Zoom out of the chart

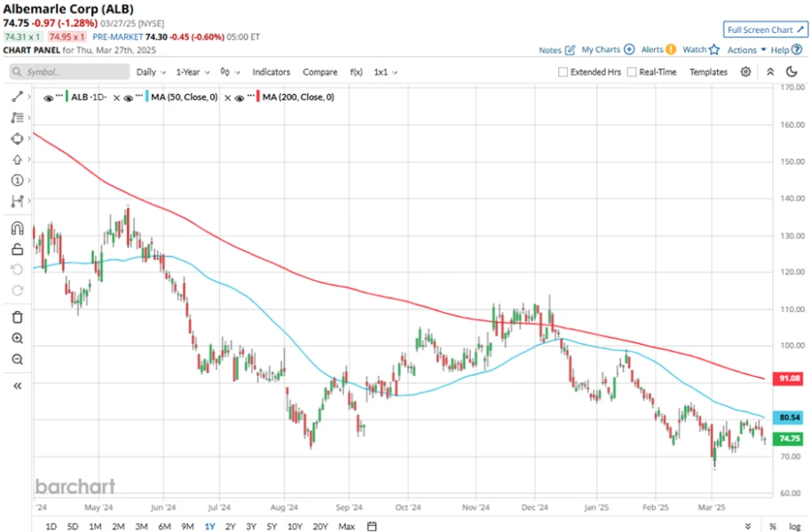[x=17, y=359]
